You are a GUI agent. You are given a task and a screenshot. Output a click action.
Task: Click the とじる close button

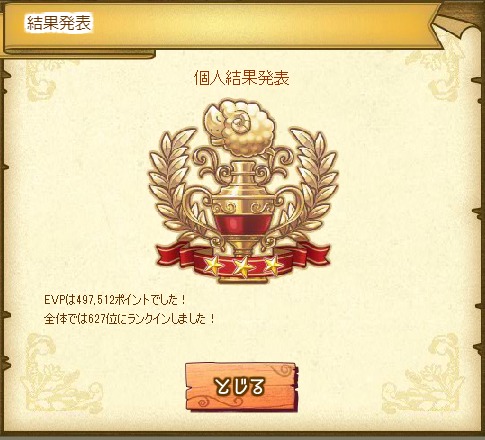(241, 387)
